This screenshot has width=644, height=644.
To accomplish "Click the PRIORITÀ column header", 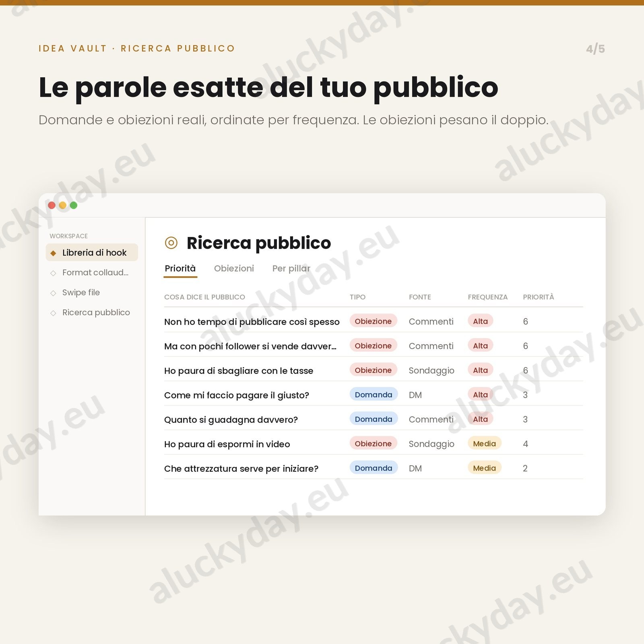I will click(x=539, y=297).
